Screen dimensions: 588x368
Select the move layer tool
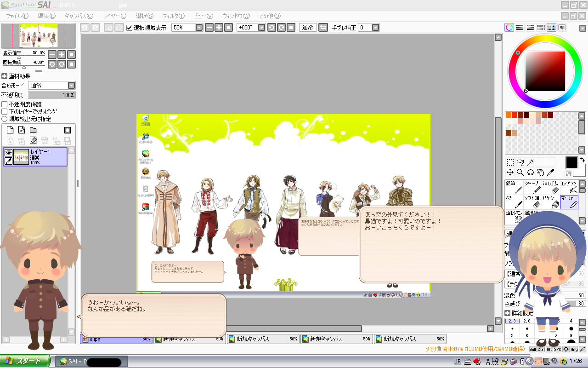tap(510, 172)
